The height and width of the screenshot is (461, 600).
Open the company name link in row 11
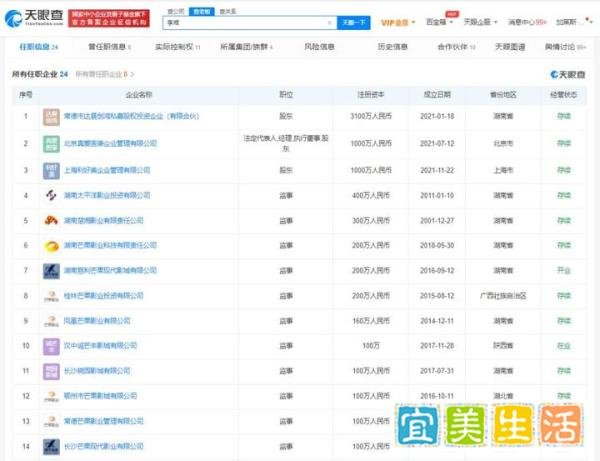tap(97, 371)
